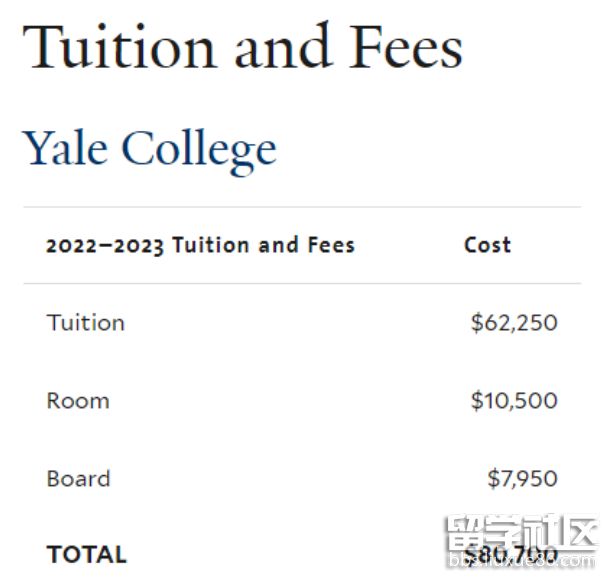The height and width of the screenshot is (582, 612).
Task: Click the "2022–2023 Tuition and Fees" column header
Action: click(x=200, y=245)
